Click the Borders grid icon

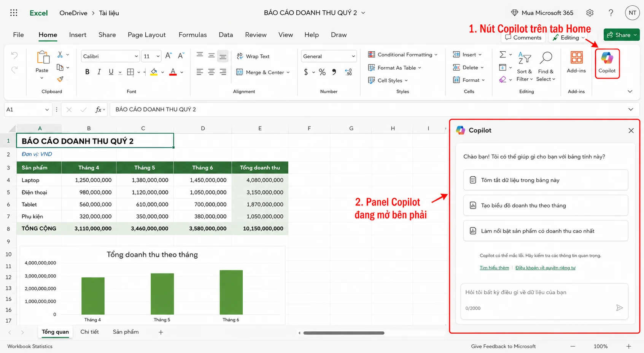coord(130,72)
